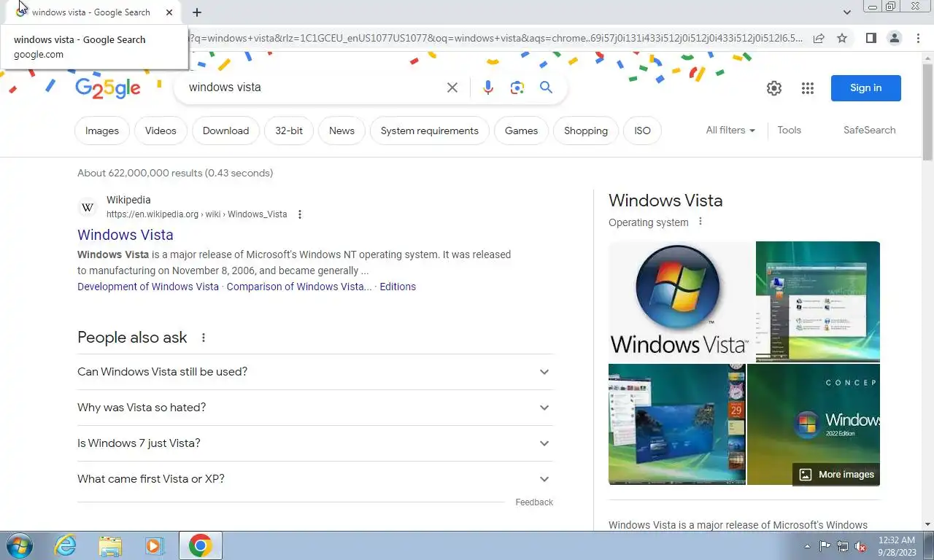Click the magnifier search button
This screenshot has height=560, width=934.
click(546, 87)
